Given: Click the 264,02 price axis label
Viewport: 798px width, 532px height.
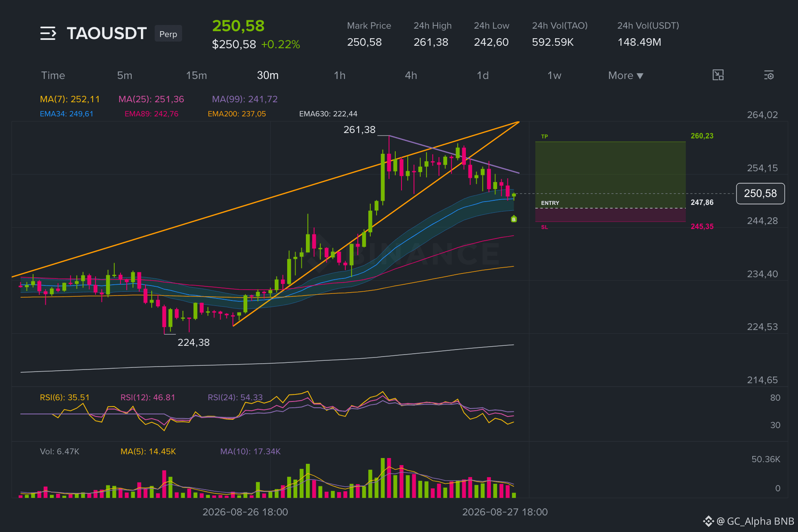Looking at the screenshot, I should 762,115.
